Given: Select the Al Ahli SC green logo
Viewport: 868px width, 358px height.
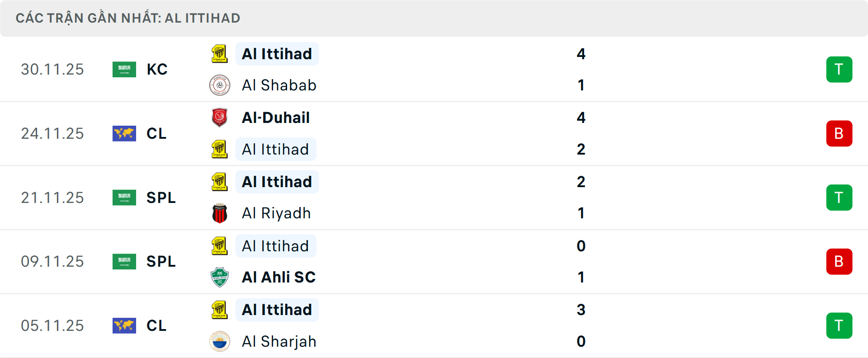Looking at the screenshot, I should pos(220,277).
